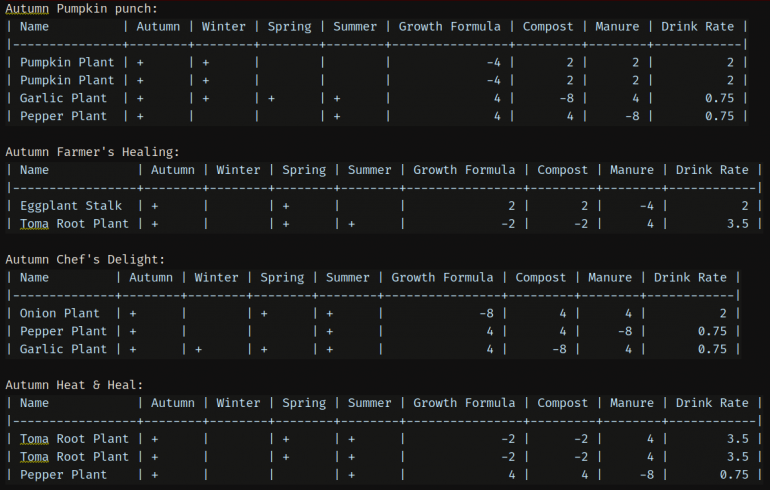770x490 pixels.
Task: Click 'Name' header in Chef's Delight table
Action: click(x=34, y=278)
